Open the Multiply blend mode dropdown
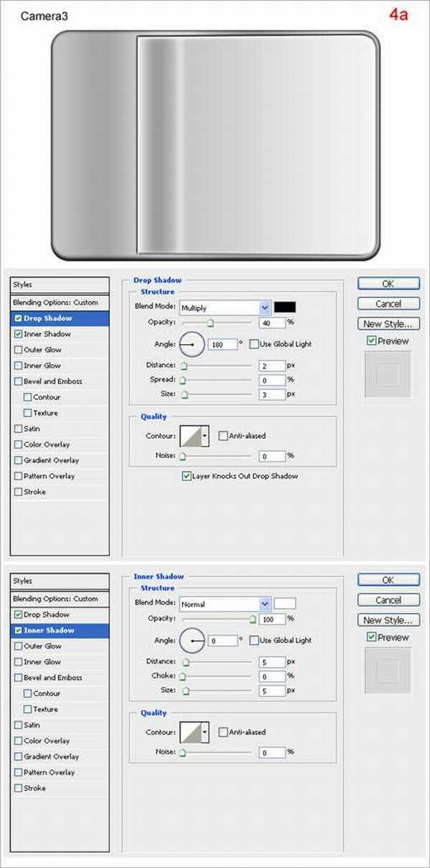The height and width of the screenshot is (868, 430). pos(264,307)
